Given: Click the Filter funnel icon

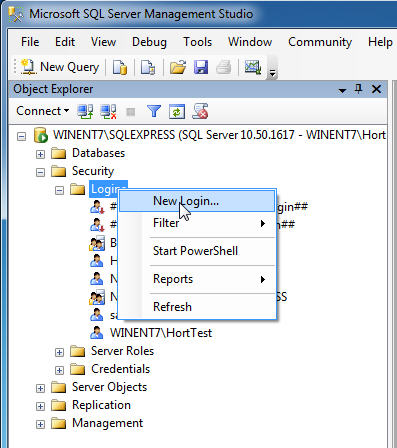Looking at the screenshot, I should (x=154, y=111).
